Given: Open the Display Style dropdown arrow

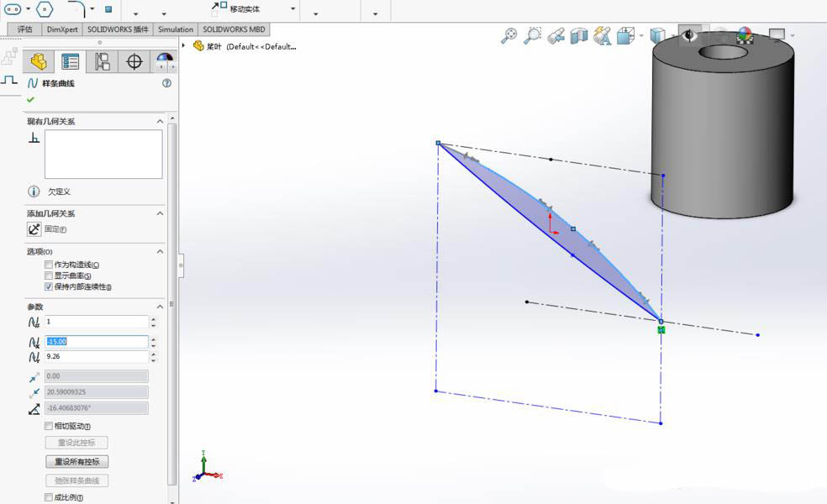Looking at the screenshot, I should [x=671, y=35].
